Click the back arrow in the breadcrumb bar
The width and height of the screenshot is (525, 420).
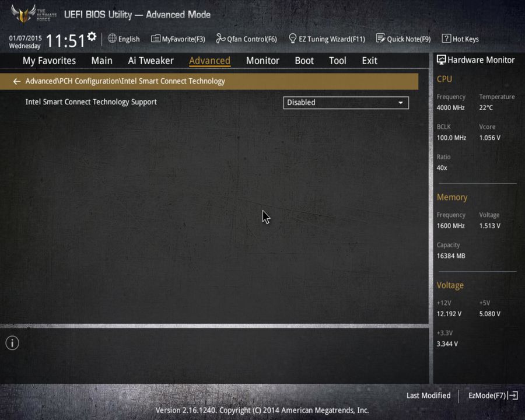[17, 82]
